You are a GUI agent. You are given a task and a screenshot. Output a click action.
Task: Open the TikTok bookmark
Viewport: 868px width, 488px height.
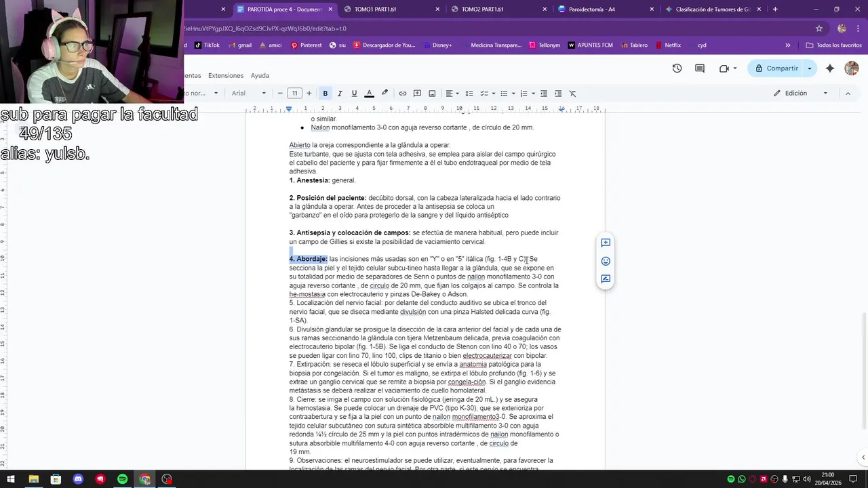[207, 45]
